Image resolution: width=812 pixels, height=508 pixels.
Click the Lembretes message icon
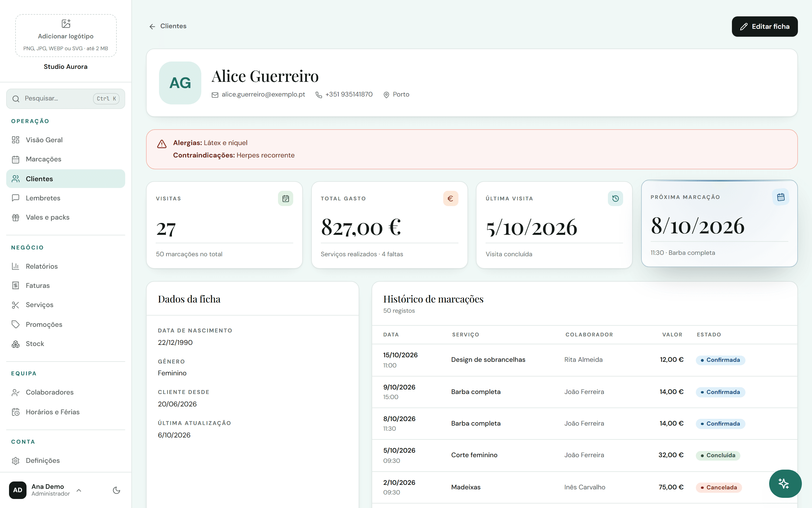click(x=16, y=198)
